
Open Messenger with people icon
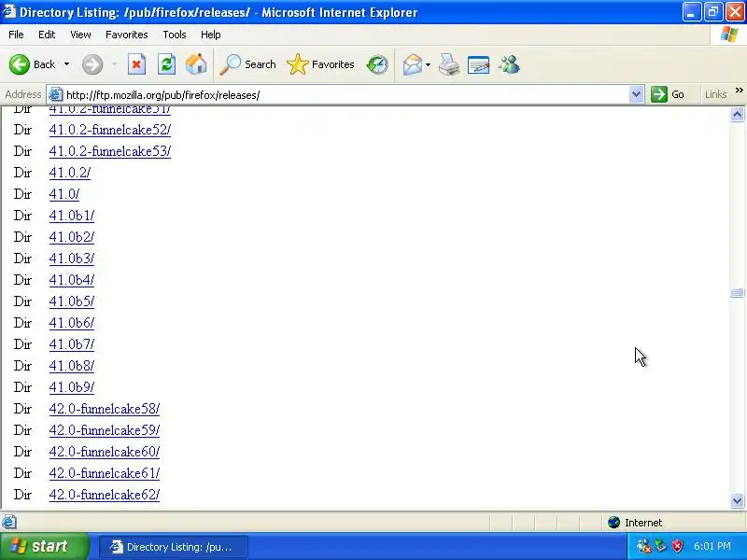(509, 64)
